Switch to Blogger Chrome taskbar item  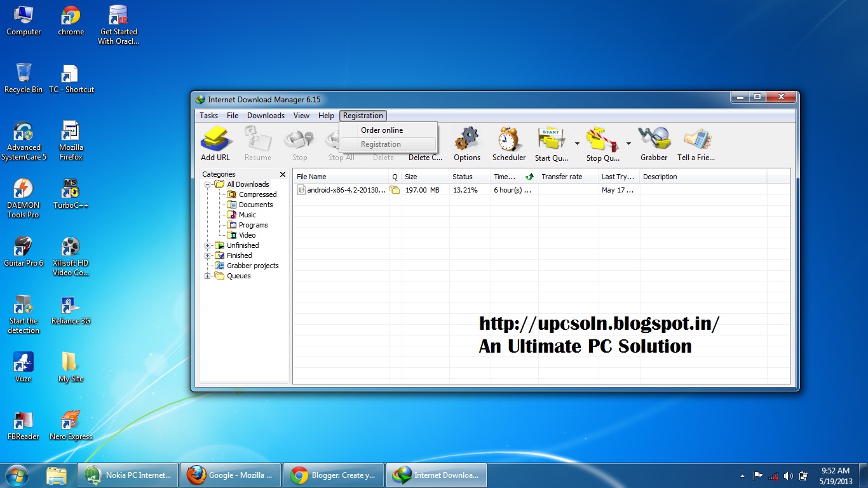(334, 475)
